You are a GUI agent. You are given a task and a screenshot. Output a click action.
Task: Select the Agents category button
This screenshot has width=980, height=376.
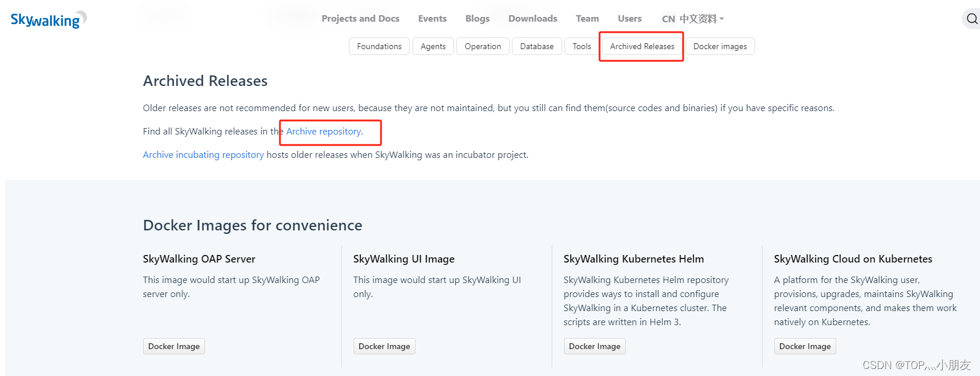click(x=433, y=46)
